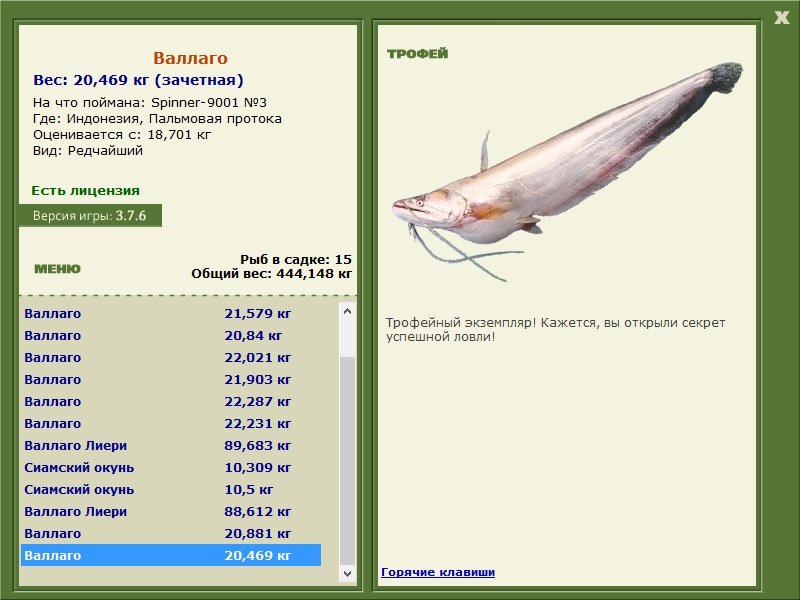Select Валлаго 20,84 кг row
The width and height of the screenshot is (800, 600).
[171, 335]
